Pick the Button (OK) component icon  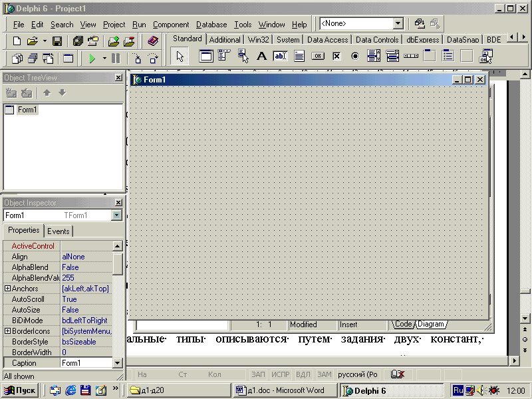pos(318,56)
